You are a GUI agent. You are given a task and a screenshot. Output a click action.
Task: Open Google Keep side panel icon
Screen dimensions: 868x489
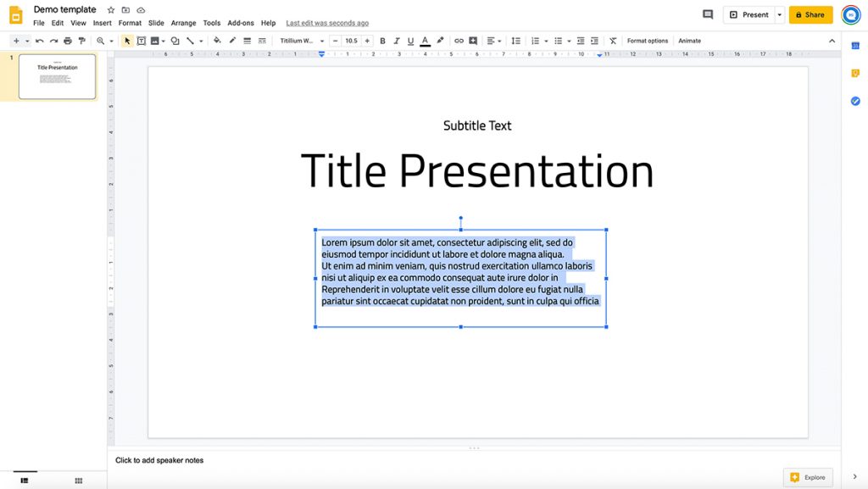[855, 74]
